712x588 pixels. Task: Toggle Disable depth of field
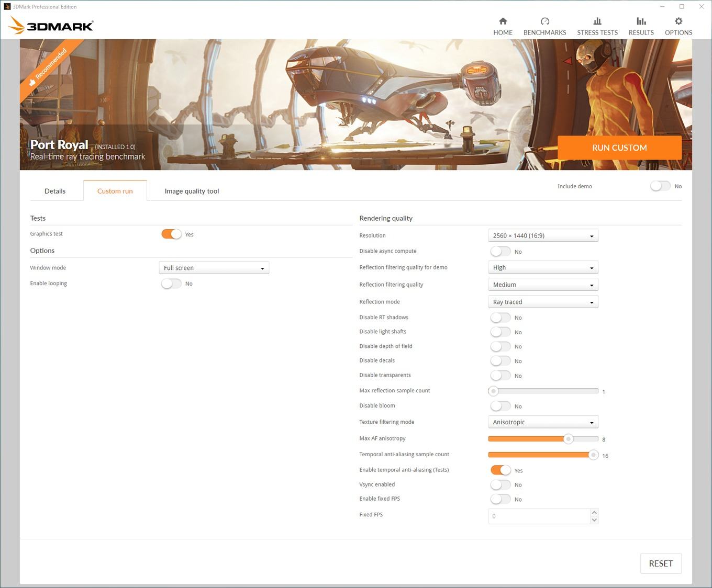[x=500, y=346]
